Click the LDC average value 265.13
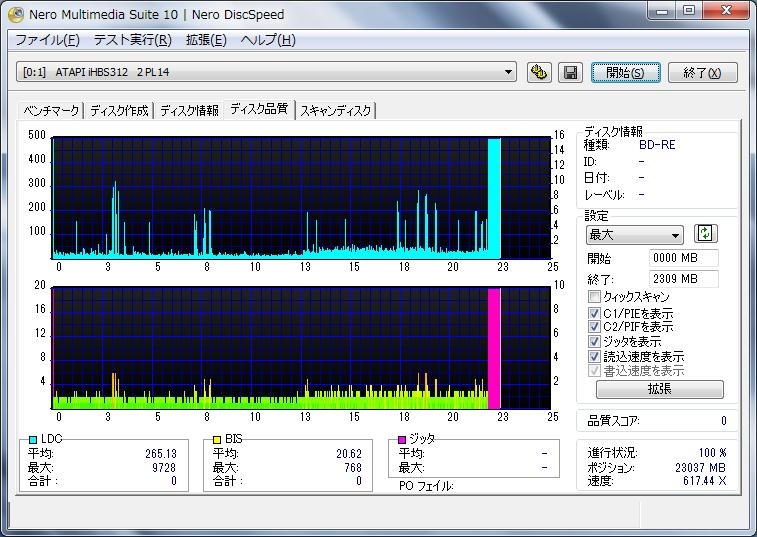This screenshot has height=537, width=757. (x=161, y=454)
